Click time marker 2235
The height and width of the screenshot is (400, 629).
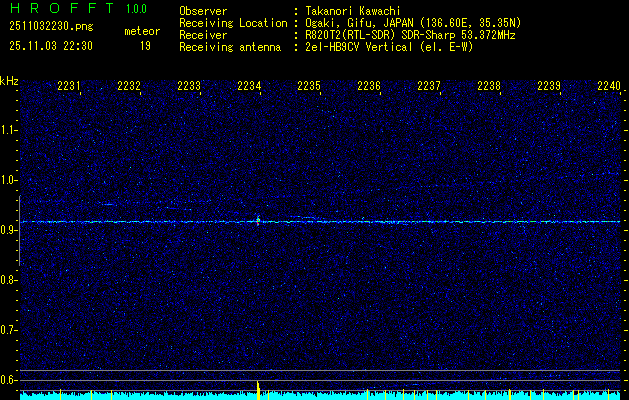309,86
